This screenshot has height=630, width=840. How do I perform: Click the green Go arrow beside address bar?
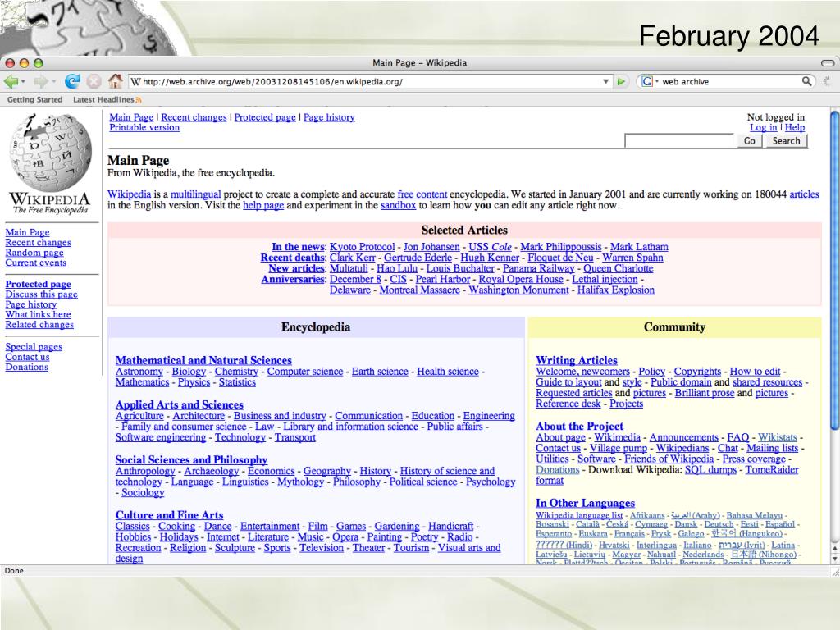point(621,81)
